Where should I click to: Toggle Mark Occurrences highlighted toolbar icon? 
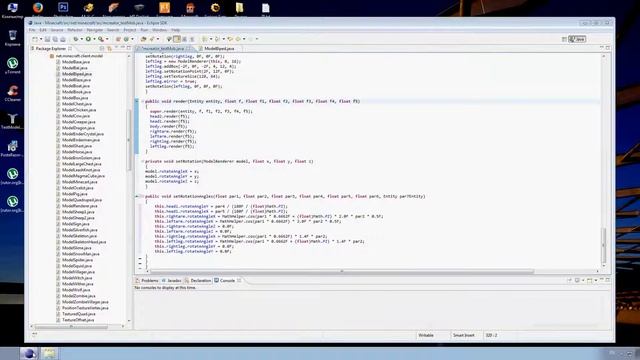pyautogui.click(x=176, y=39)
